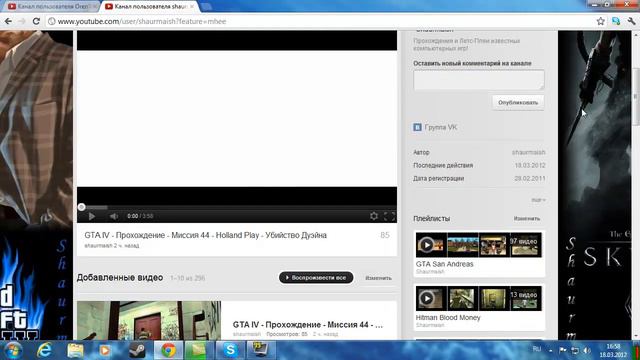Open the Группа VK link
The image size is (640, 360).
pyautogui.click(x=441, y=127)
